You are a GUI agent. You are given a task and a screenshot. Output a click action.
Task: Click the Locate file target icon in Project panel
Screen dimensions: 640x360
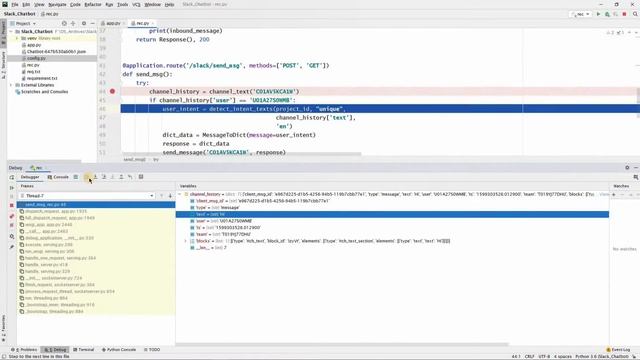(x=64, y=24)
